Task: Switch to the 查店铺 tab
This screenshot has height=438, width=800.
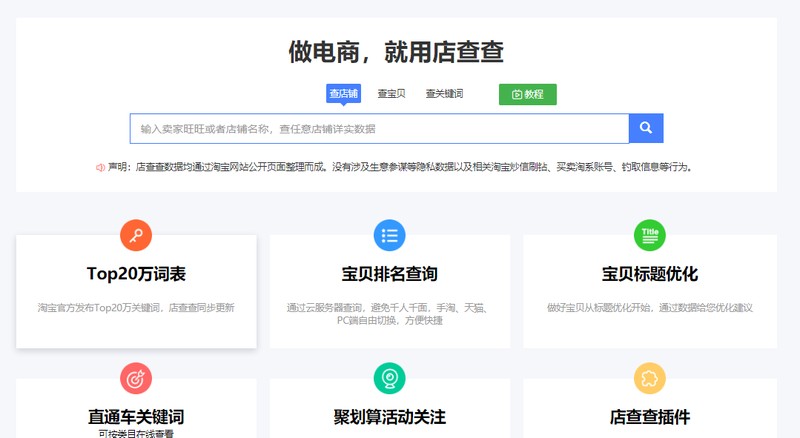Action: point(343,93)
